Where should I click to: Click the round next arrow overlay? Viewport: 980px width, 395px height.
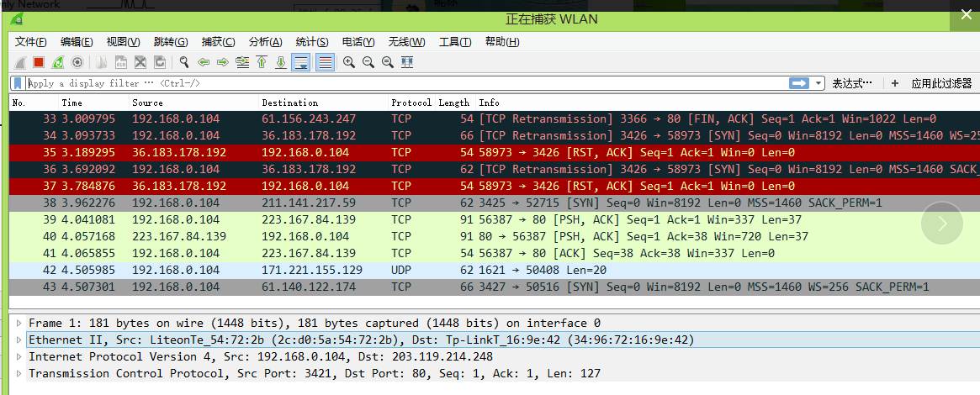point(942,223)
